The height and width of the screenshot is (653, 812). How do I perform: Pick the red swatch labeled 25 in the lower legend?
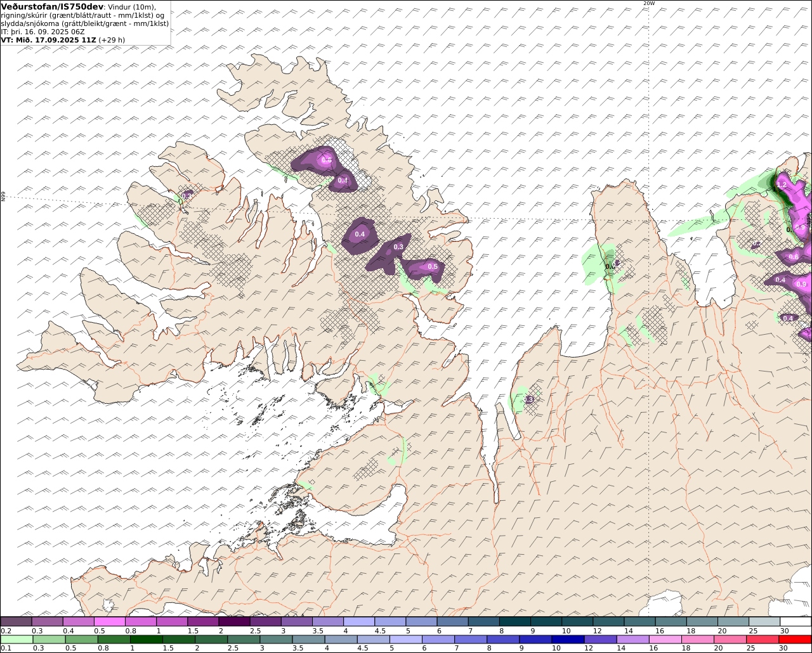(763, 639)
